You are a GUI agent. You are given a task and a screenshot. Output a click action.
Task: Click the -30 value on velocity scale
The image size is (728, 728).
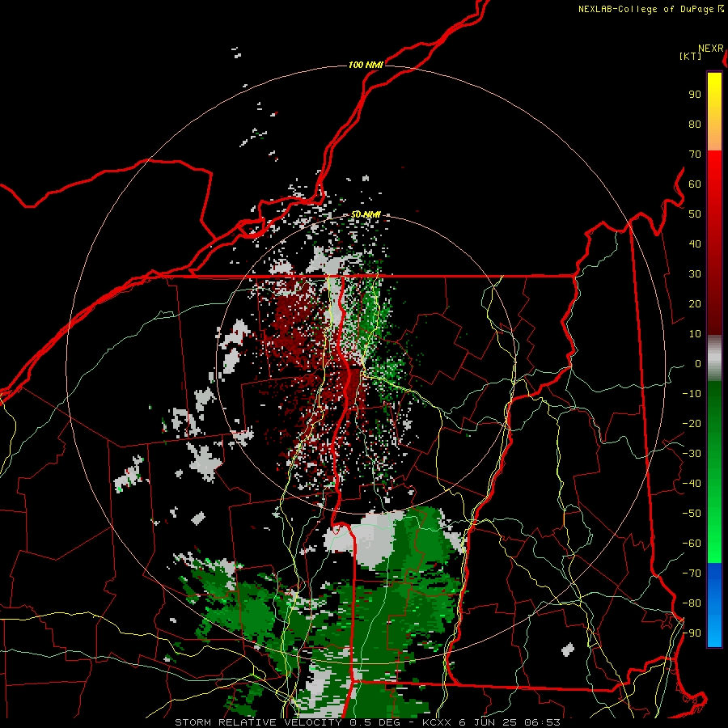(692, 454)
